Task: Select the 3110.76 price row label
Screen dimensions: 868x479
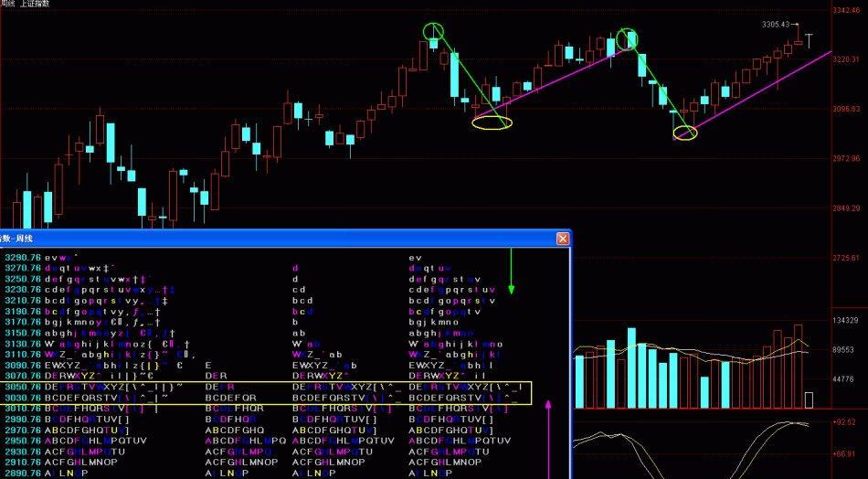Action: coord(23,355)
